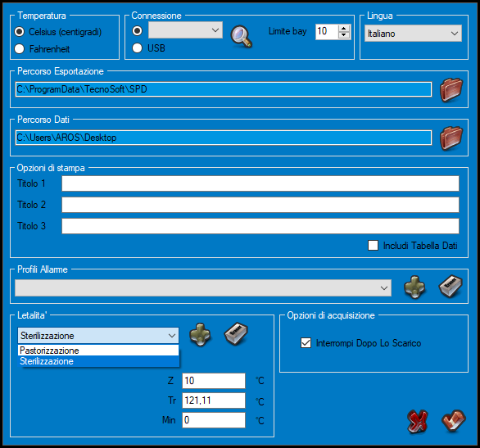The width and height of the screenshot is (480, 448).
Task: Enable Includi Tabella Dati checkbox
Action: (413, 246)
